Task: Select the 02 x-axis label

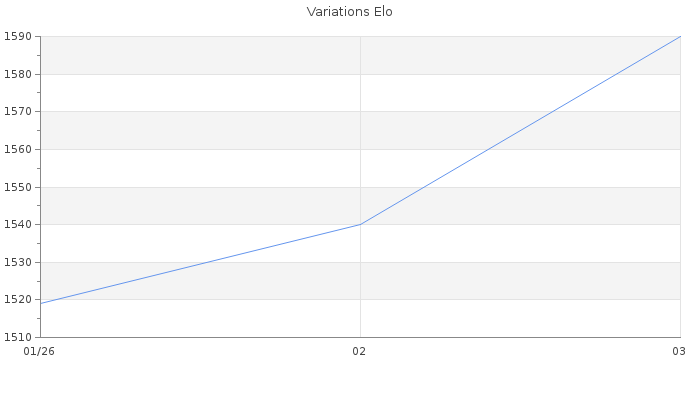Action: coord(360,350)
